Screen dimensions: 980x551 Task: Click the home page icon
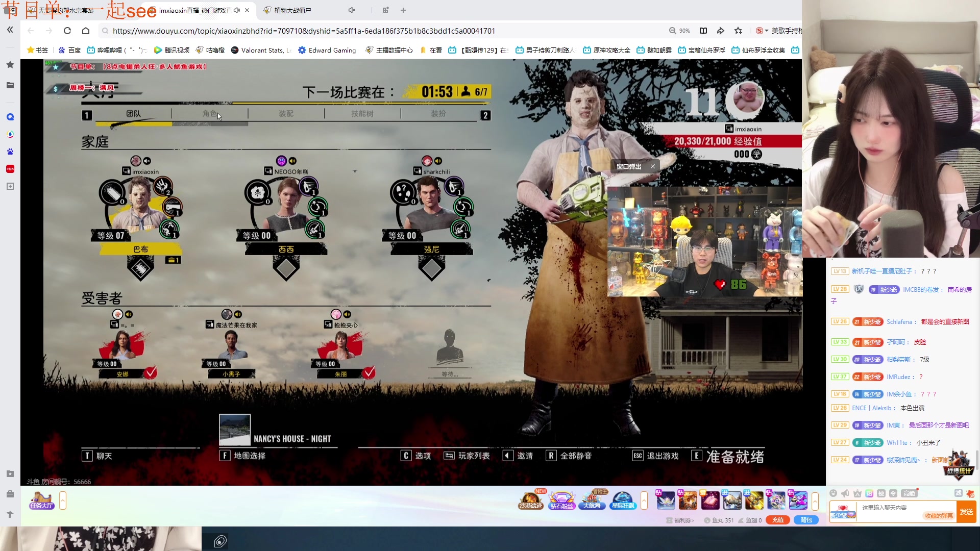click(86, 31)
